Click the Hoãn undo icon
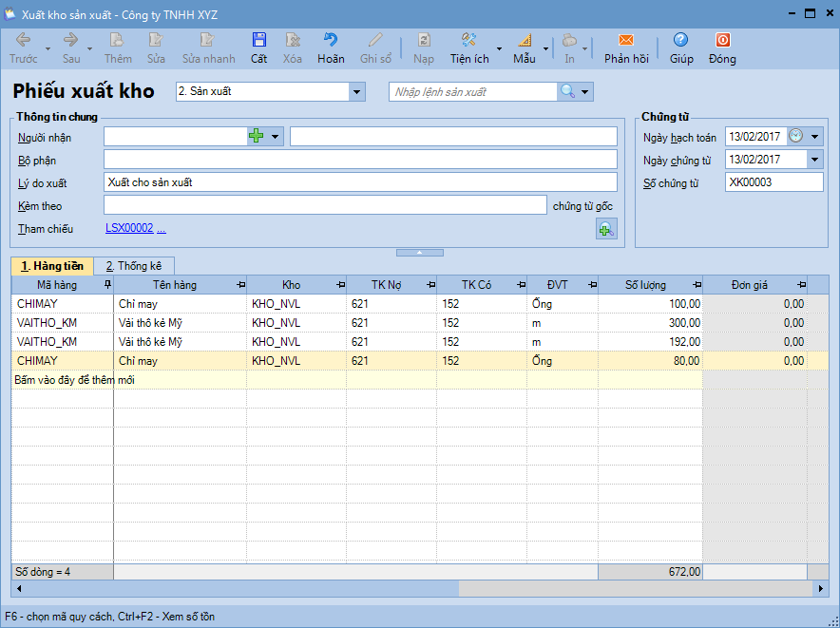The image size is (840, 628). pyautogui.click(x=331, y=48)
